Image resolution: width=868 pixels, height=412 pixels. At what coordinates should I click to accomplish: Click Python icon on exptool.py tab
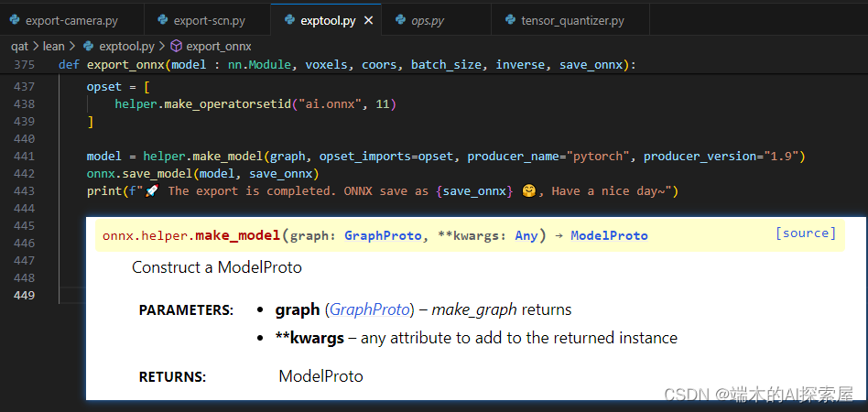(289, 21)
